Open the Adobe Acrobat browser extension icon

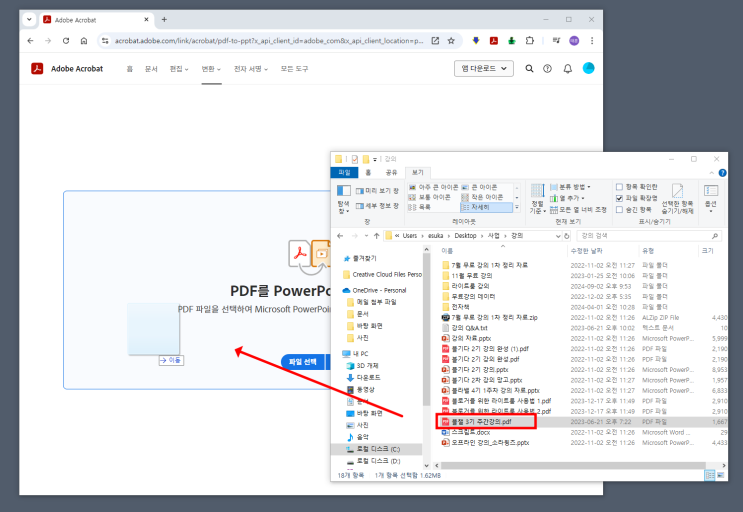pos(494,41)
